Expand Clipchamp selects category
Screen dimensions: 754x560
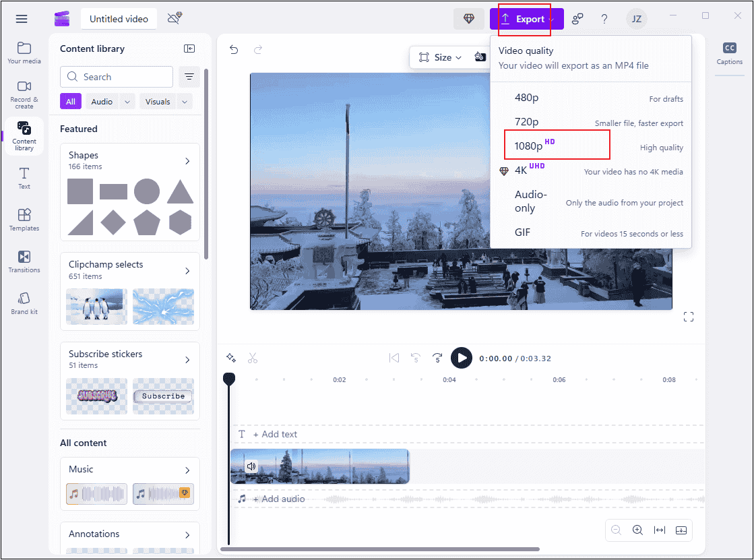point(187,270)
